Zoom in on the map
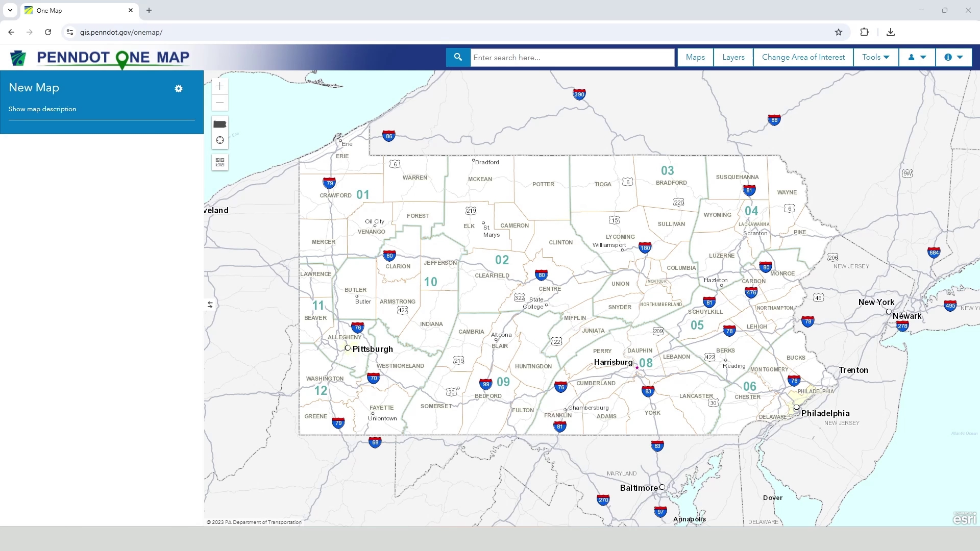Viewport: 980px width, 551px height. point(219,86)
